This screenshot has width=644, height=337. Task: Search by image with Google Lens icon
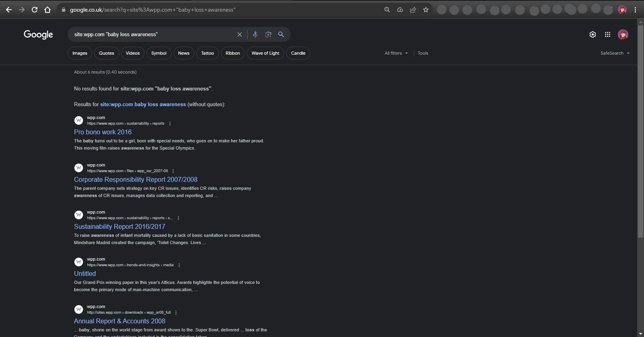(x=268, y=35)
